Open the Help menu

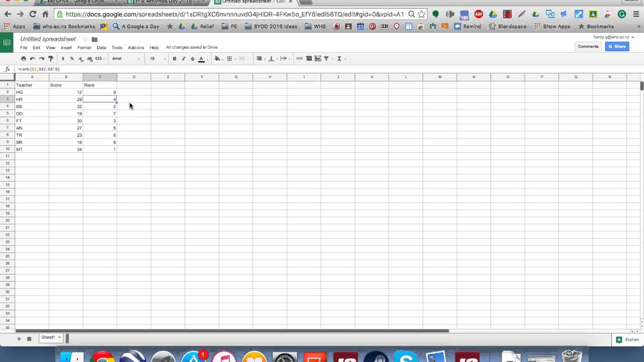(x=154, y=48)
